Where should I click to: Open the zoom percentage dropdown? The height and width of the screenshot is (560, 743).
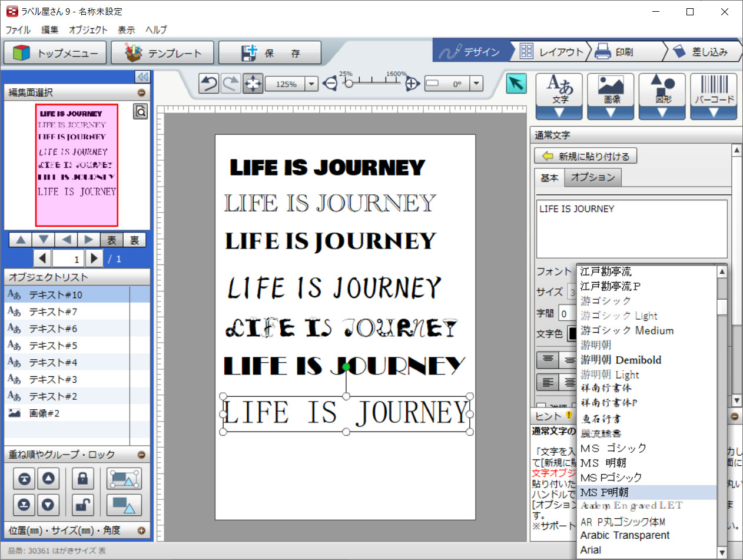312,84
